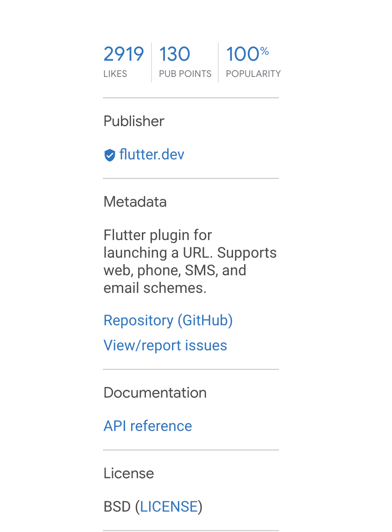Click the Metadata section heading
Viewport: 392px width, 532px height.
click(x=135, y=202)
